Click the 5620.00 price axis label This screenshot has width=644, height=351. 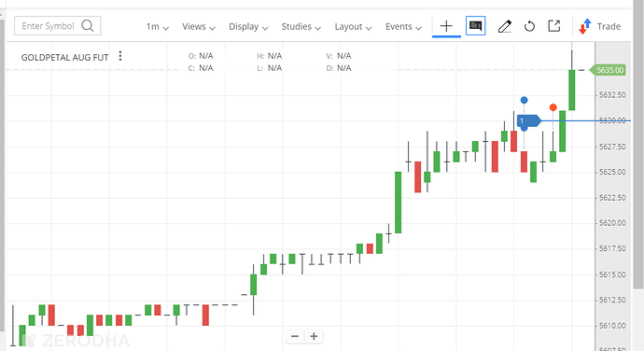click(x=612, y=223)
